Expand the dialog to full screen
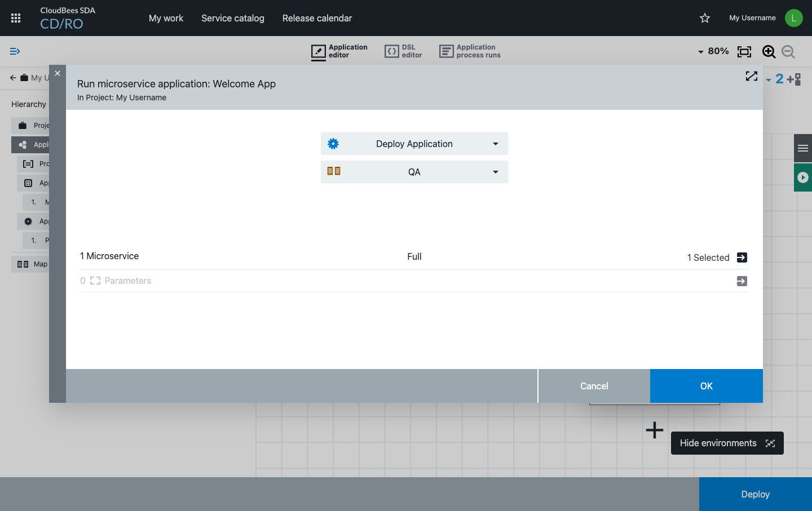The height and width of the screenshot is (511, 812). click(751, 76)
